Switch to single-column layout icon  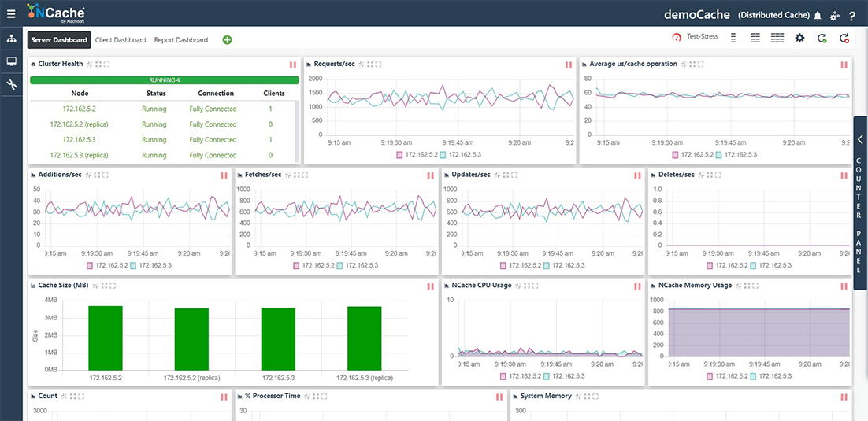click(x=733, y=38)
